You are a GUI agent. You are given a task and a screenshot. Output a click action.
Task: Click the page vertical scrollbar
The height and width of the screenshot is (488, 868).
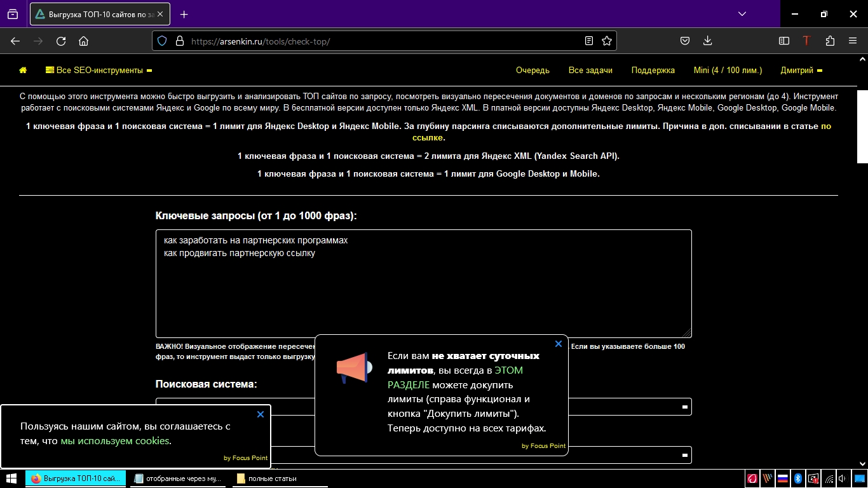click(862, 127)
